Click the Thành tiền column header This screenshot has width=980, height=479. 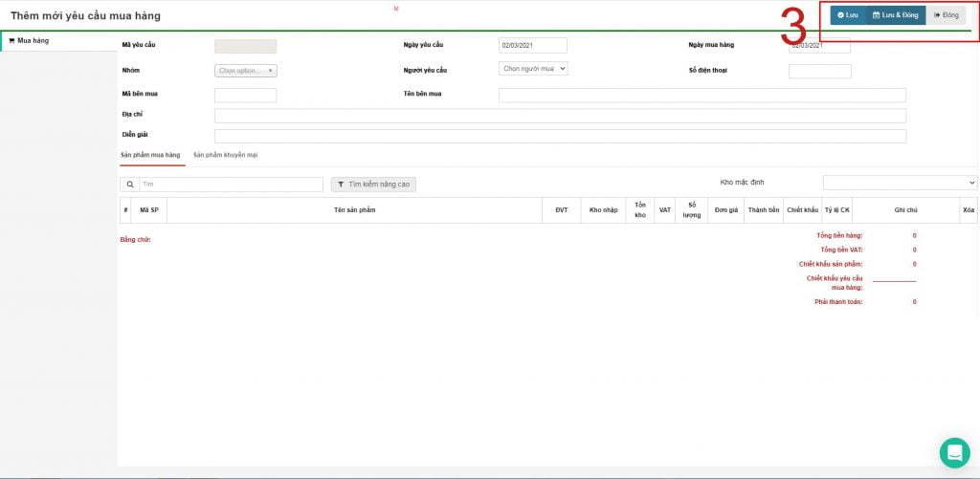coord(764,210)
